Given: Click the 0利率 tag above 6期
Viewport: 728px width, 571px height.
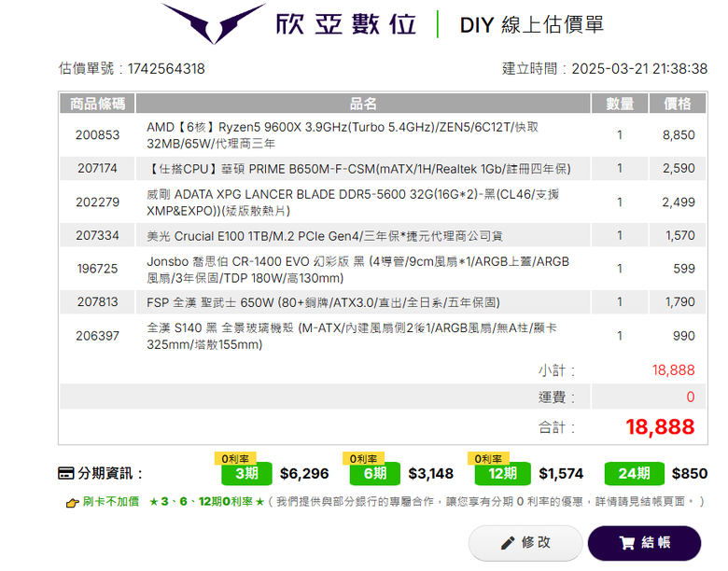Looking at the screenshot, I should (x=363, y=459).
